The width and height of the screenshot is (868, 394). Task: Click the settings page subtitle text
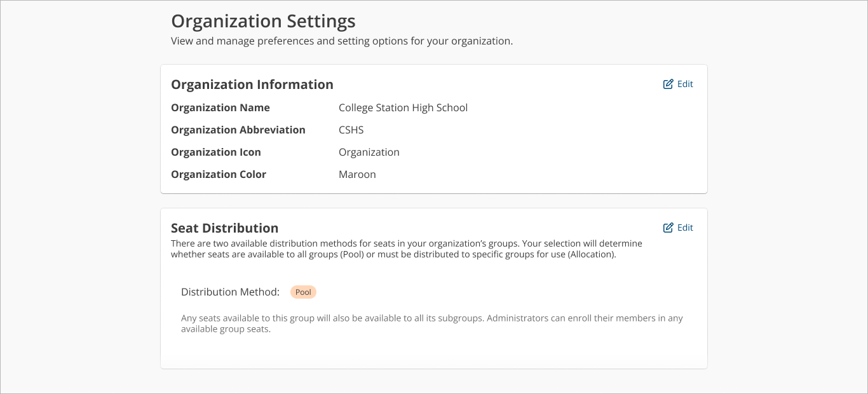(x=342, y=41)
